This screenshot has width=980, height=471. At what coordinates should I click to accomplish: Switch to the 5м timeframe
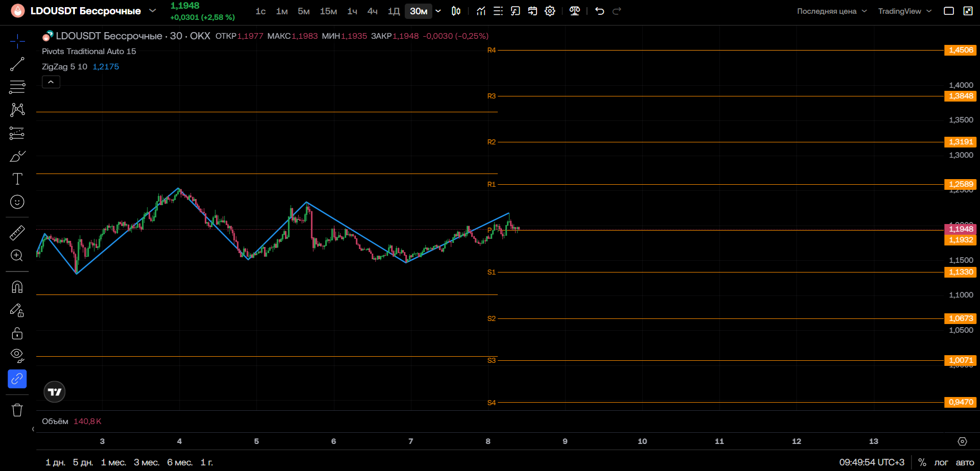click(304, 11)
